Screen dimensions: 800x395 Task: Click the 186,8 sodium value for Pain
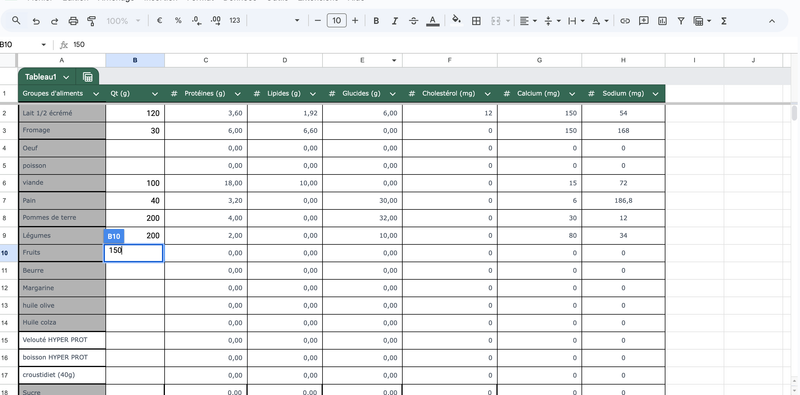click(x=623, y=201)
